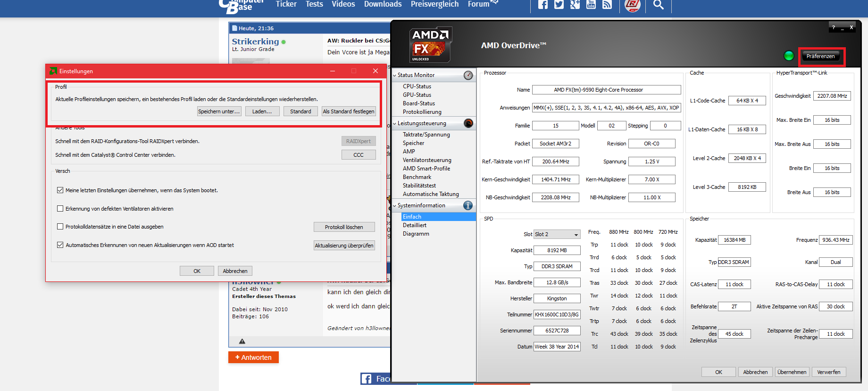
Task: Click the red round logo icon in header
Action: point(633,5)
